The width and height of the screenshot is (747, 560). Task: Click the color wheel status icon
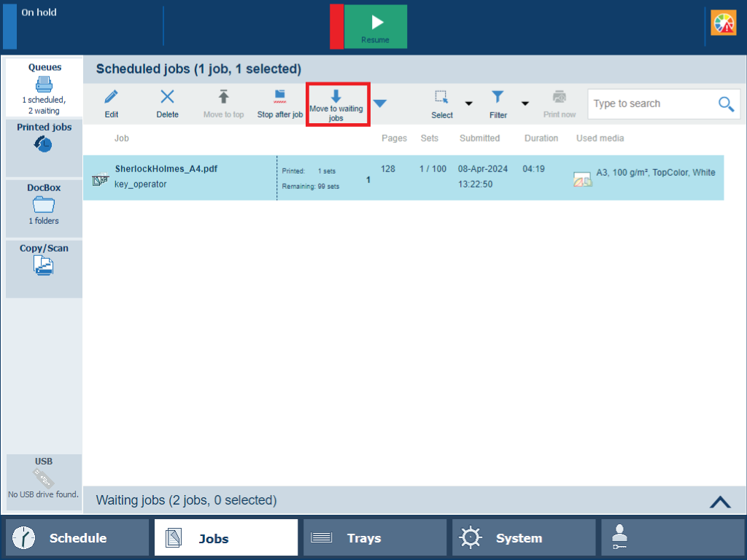pos(724,23)
